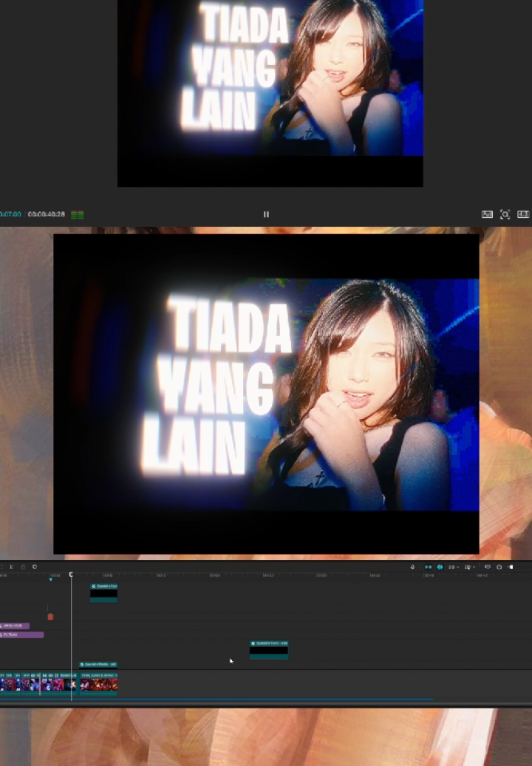Click the blue horizontal timeline scrollbar
532x766 pixels.
(x=216, y=700)
